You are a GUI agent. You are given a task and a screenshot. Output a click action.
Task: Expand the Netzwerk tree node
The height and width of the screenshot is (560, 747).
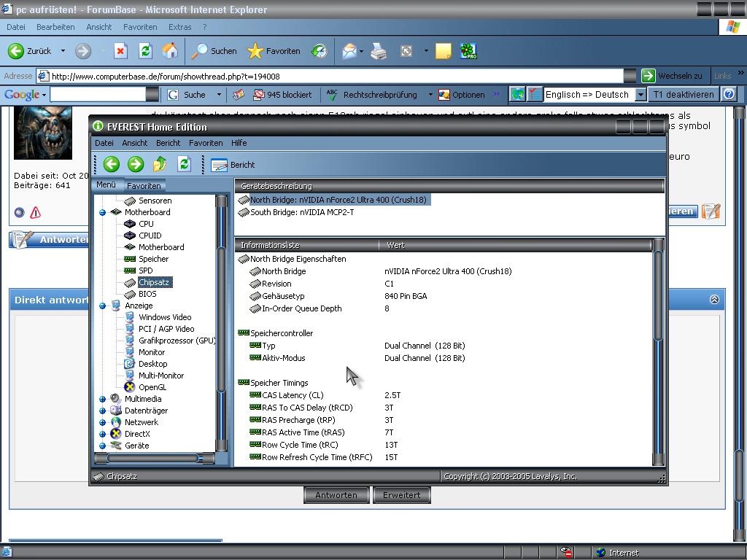tap(102, 422)
